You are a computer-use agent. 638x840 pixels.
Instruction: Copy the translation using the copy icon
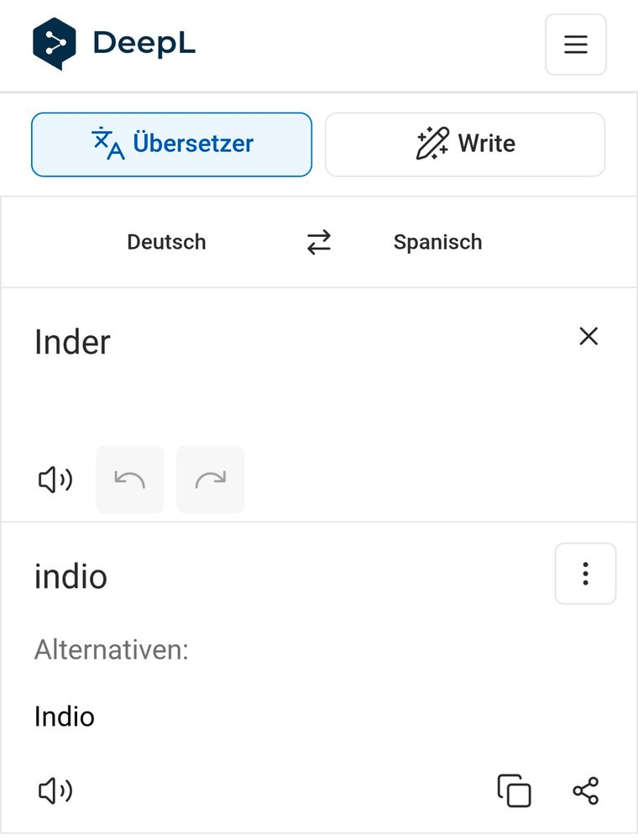click(x=514, y=790)
